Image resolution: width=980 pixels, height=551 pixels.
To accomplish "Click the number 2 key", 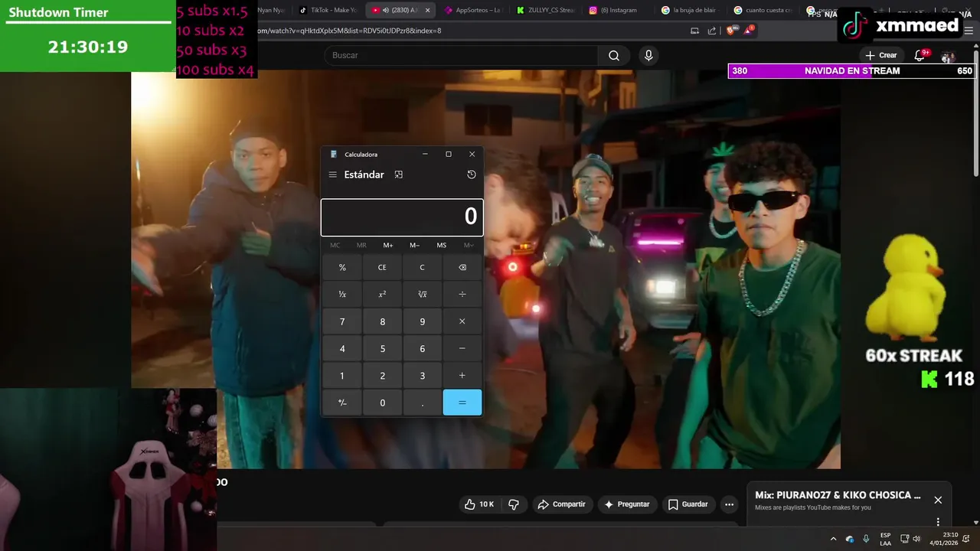I will (382, 376).
